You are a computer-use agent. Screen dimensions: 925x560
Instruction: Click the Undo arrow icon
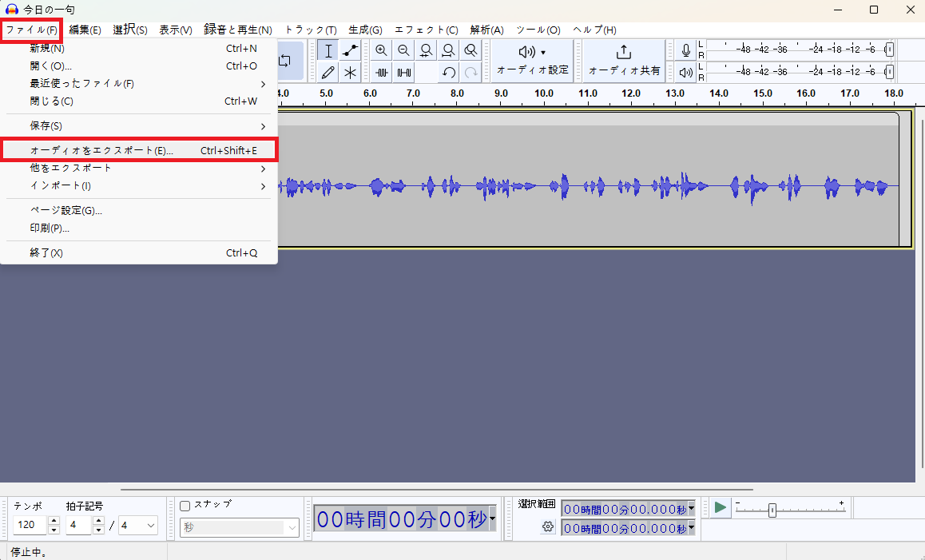pyautogui.click(x=449, y=72)
